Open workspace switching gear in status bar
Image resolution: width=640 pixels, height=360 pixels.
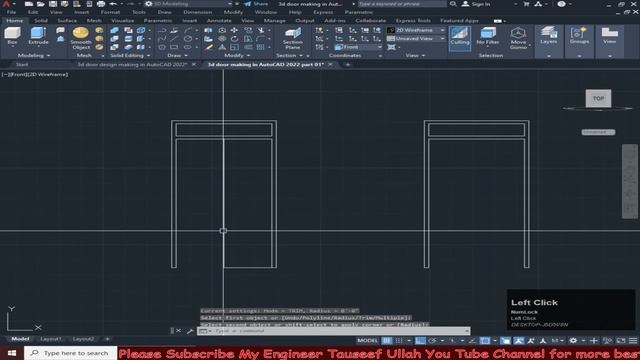573,340
